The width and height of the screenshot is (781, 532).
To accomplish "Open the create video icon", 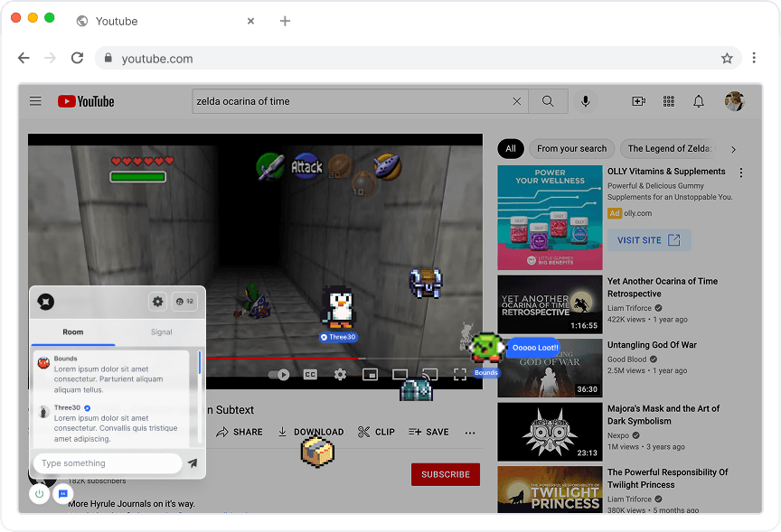I will tap(638, 101).
